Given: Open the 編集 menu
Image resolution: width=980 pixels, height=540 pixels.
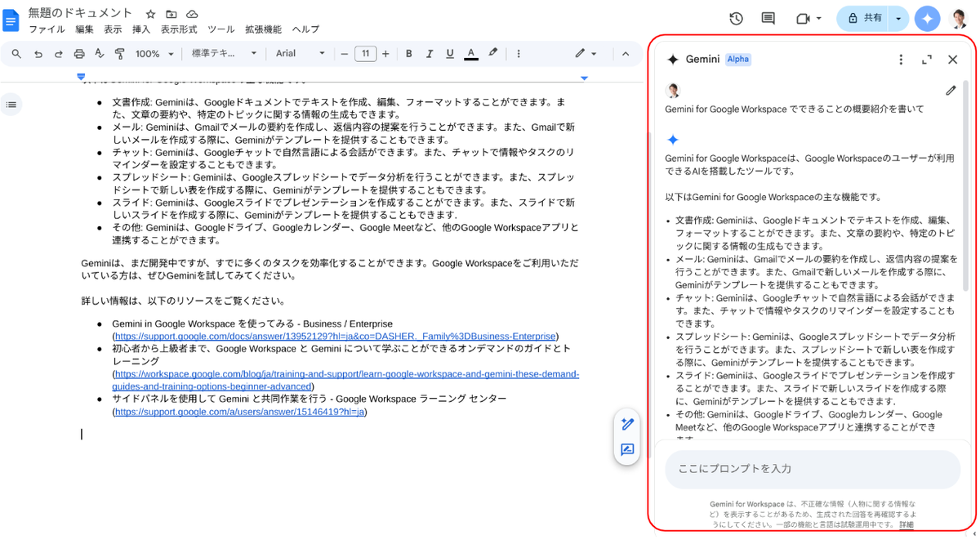Looking at the screenshot, I should coord(84,29).
